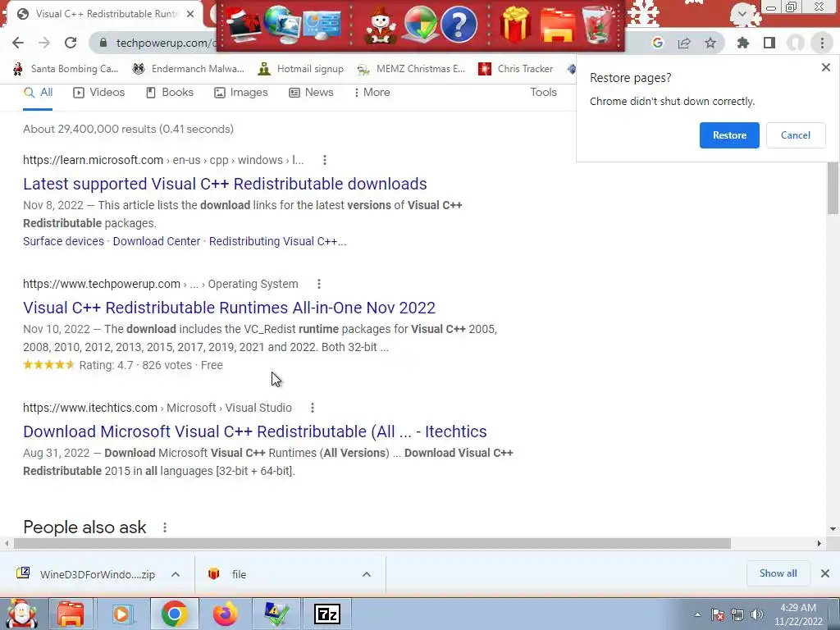Show hidden system tray icons
The image size is (840, 630).
tap(697, 615)
